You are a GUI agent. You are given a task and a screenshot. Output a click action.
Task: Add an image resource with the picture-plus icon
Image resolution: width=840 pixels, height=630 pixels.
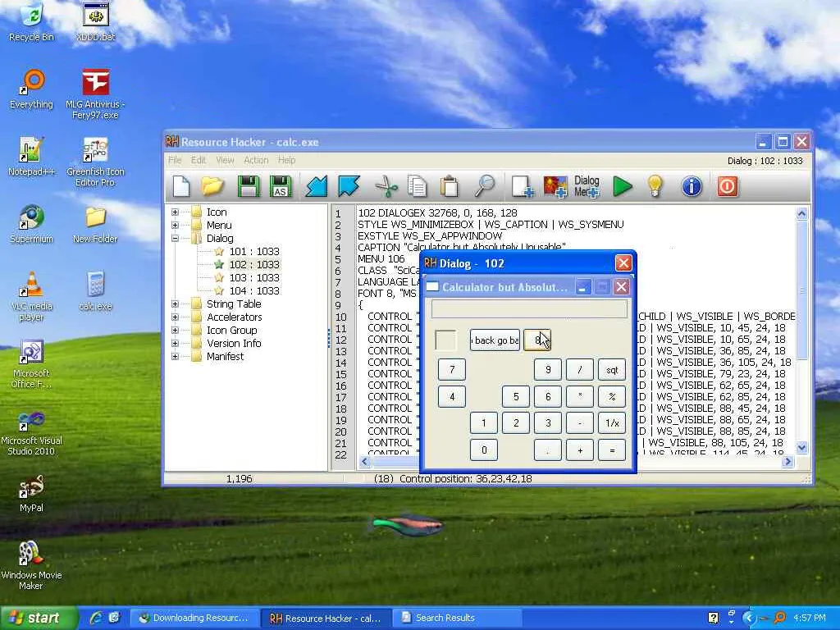(x=555, y=186)
